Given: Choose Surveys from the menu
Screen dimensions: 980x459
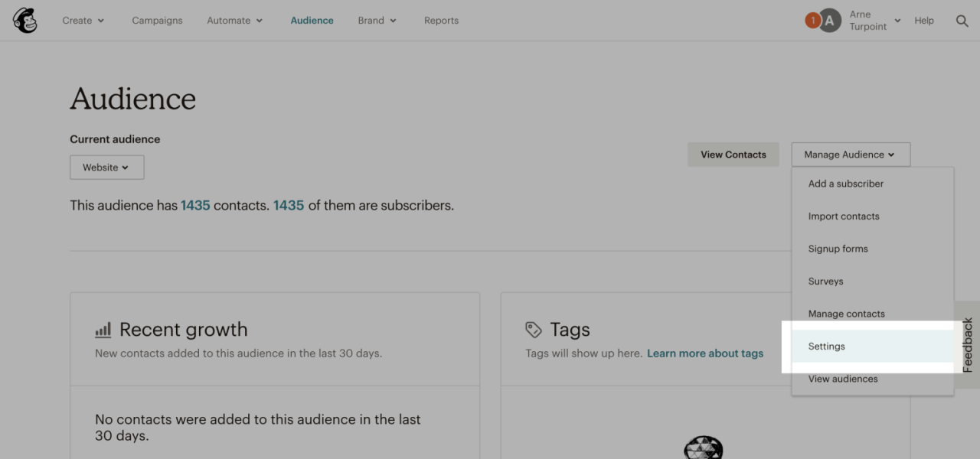Looking at the screenshot, I should click(x=873, y=282).
